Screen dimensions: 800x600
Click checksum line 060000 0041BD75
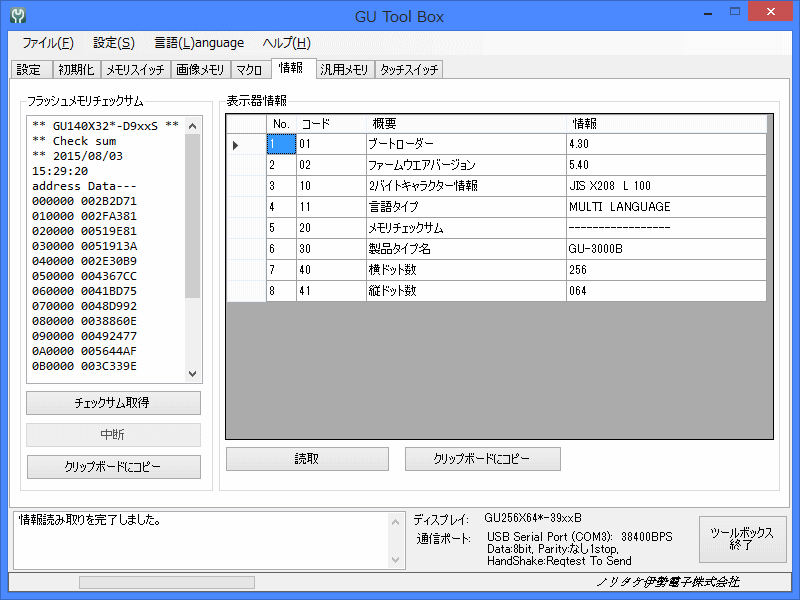pos(84,291)
